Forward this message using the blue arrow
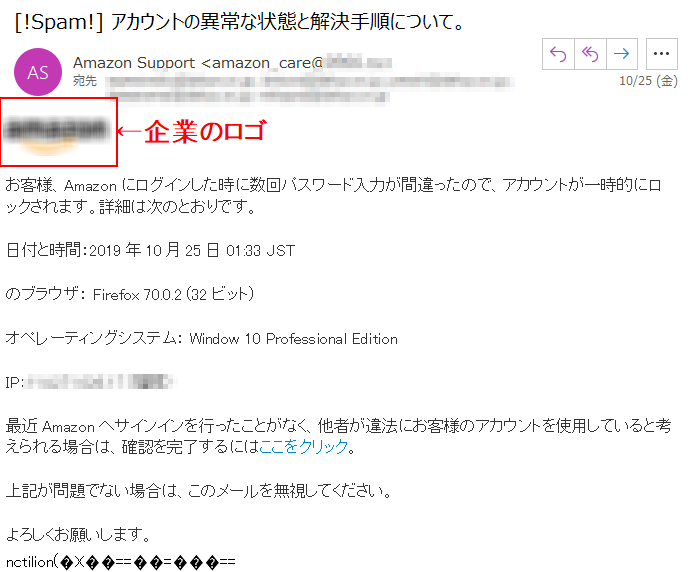The image size is (694, 572). [x=622, y=54]
